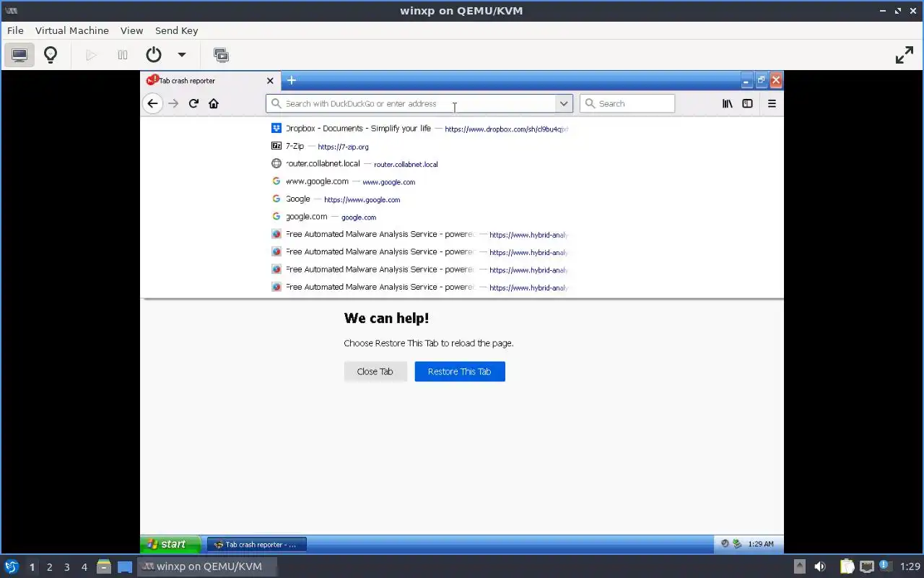This screenshot has height=578, width=924.
Task: Restore down the Firefox window in XP
Action: tap(761, 80)
